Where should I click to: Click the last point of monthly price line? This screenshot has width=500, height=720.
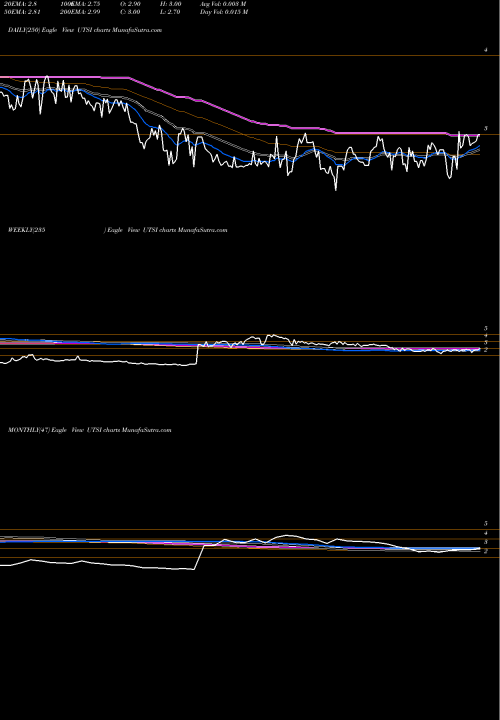coord(479,548)
